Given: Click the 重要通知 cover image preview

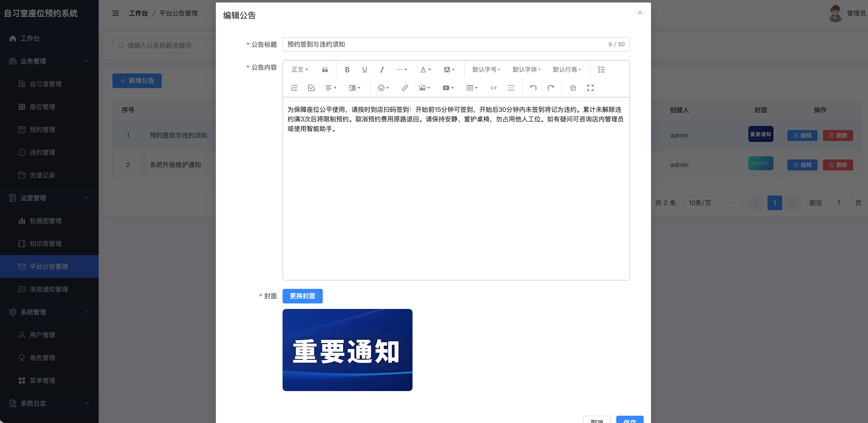Looking at the screenshot, I should coord(347,350).
